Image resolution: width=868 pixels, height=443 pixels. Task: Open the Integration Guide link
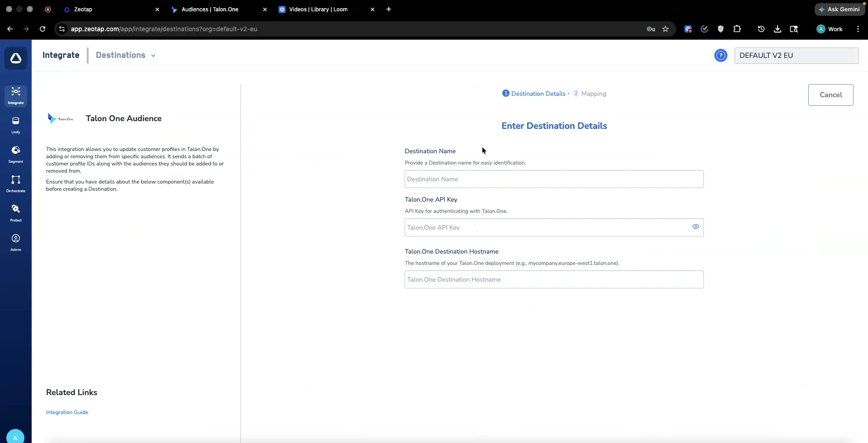[x=67, y=412]
